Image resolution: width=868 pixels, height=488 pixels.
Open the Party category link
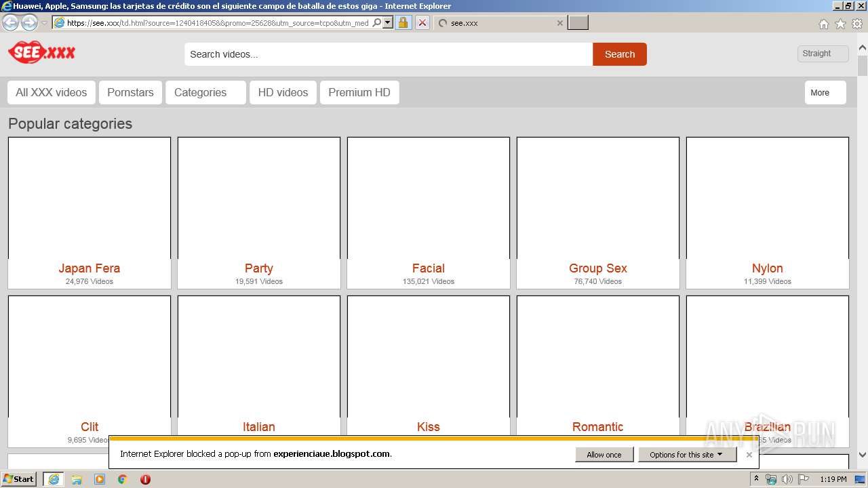259,268
